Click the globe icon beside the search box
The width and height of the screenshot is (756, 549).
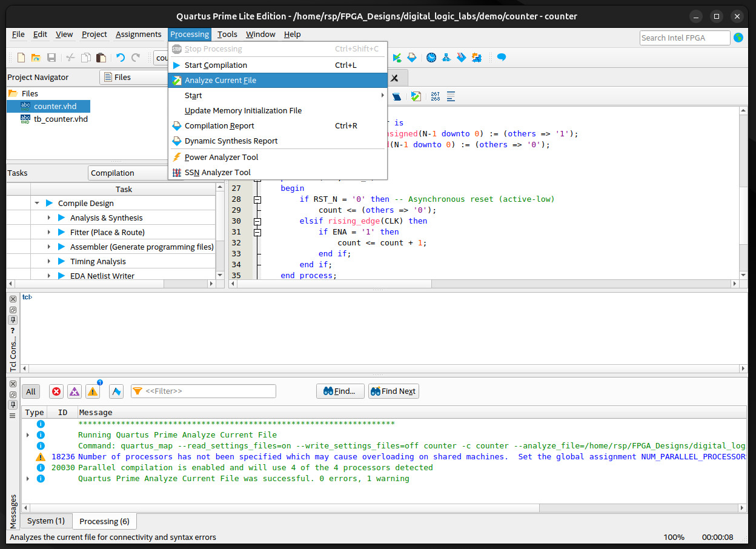coord(738,38)
